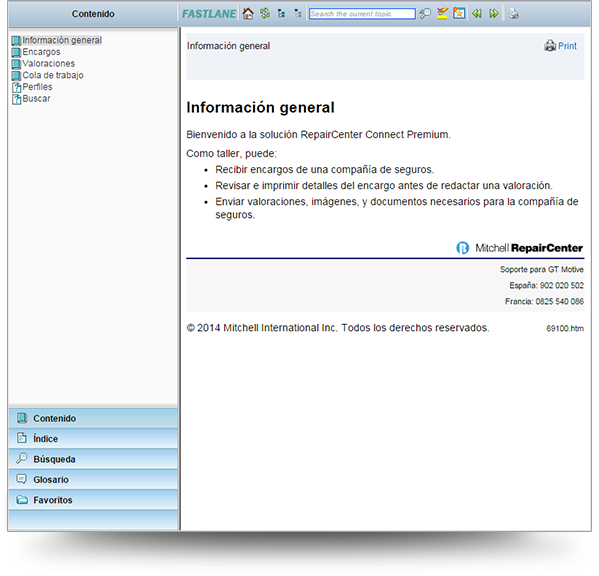This screenshot has height=576, width=599.
Task: Click the green refresh arrows toolbar icon
Action: click(x=265, y=14)
